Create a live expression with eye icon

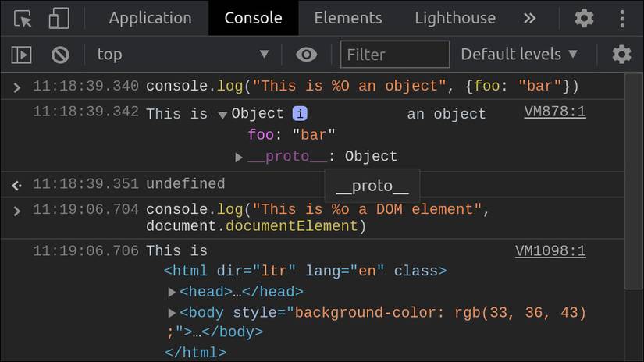pos(307,55)
